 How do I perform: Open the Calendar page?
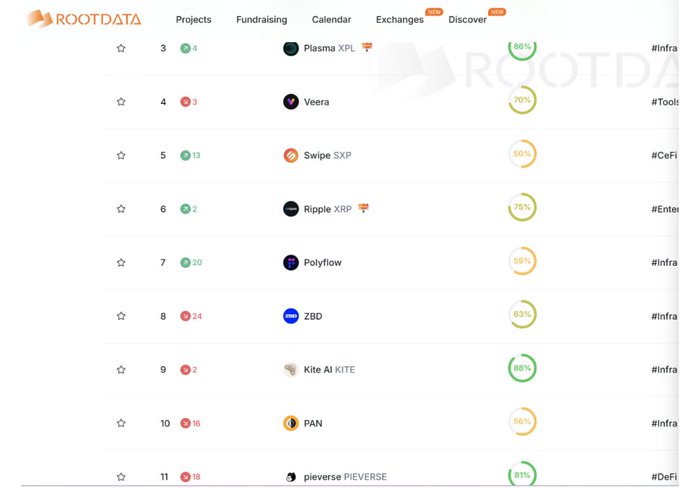(331, 20)
